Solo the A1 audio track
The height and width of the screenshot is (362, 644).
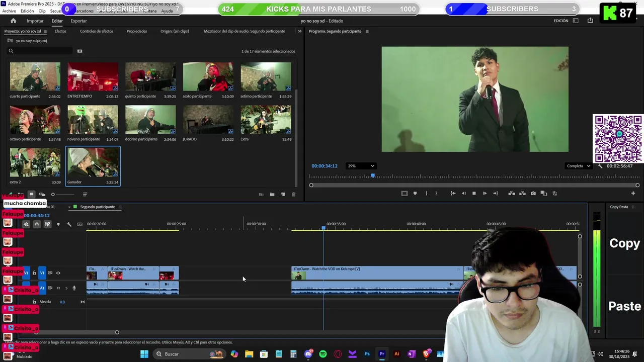(66, 288)
